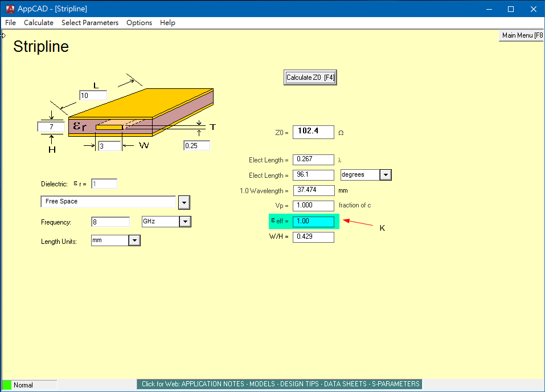This screenshot has height=392, width=545.
Task: Click the stripline diagram illustration
Action: (141, 112)
